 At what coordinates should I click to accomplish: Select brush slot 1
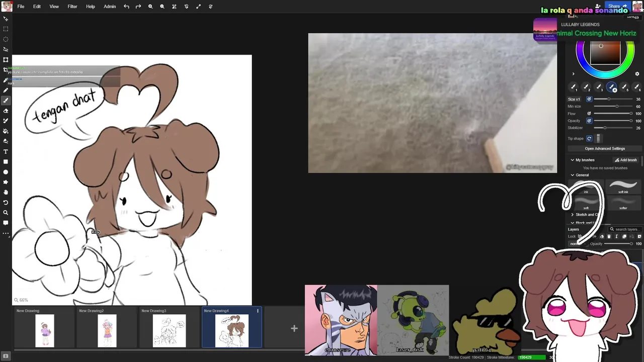tap(574, 87)
